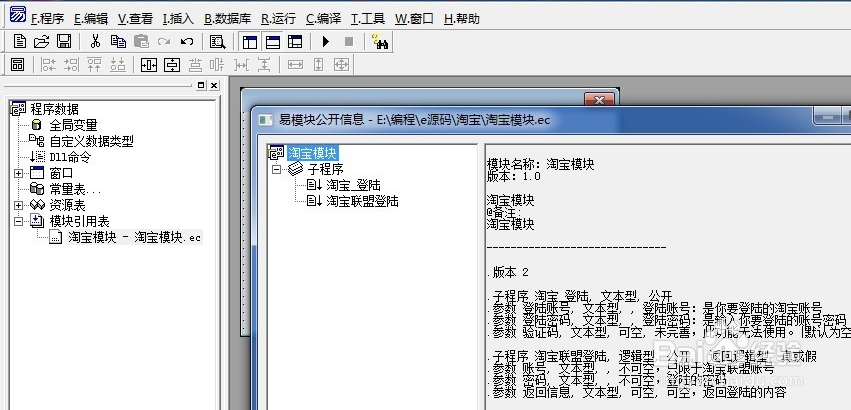Screen dimensions: 851x410
Task: Click the equal vertical spacing icon
Action: click(x=264, y=65)
